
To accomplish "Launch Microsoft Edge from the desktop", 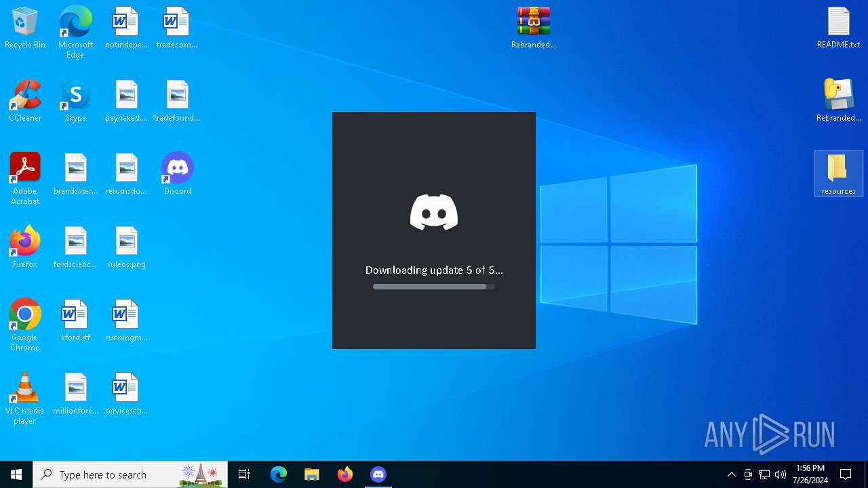I will pos(75,32).
